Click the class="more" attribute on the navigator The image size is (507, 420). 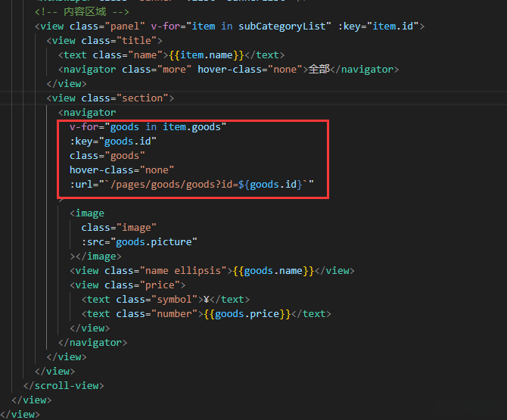coord(157,70)
